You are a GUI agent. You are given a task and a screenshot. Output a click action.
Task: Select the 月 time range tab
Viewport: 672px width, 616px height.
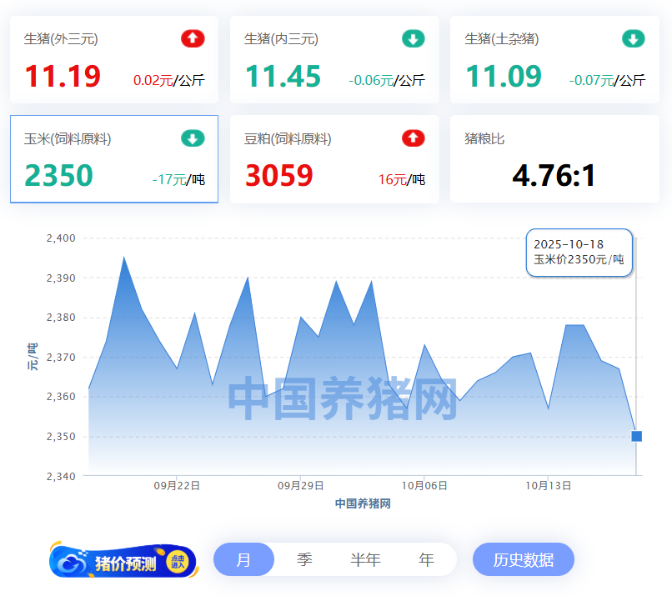[x=243, y=559]
